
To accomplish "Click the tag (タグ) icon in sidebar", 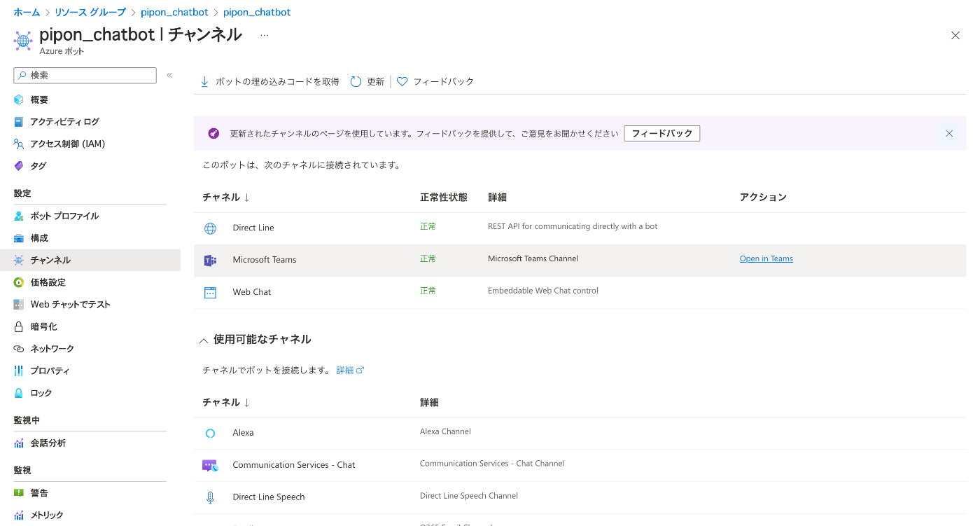I will [19, 166].
